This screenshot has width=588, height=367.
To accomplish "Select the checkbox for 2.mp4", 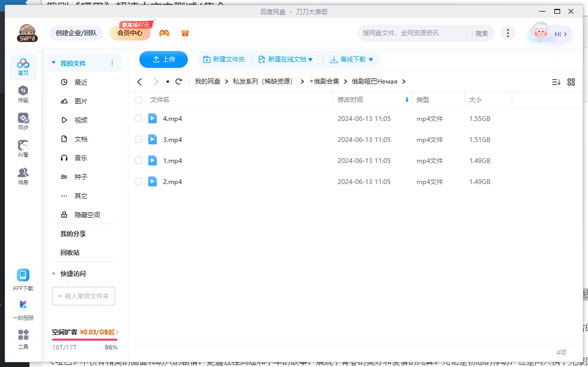I will point(138,181).
